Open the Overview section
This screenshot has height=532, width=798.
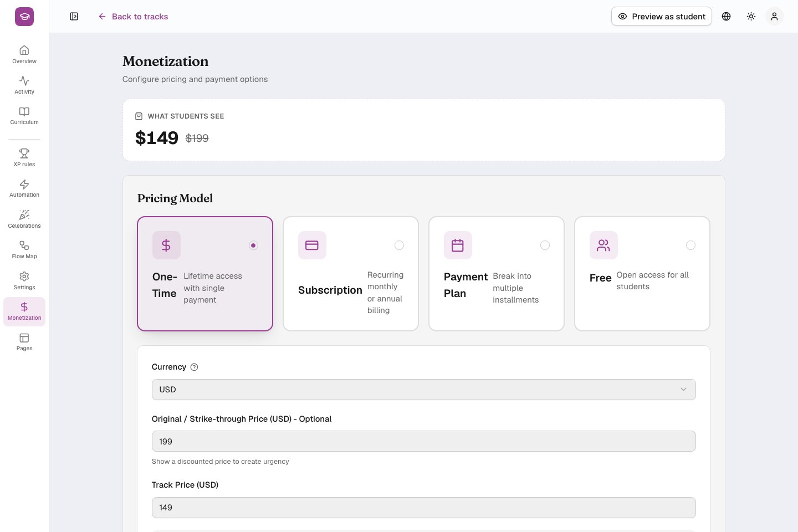pos(24,54)
